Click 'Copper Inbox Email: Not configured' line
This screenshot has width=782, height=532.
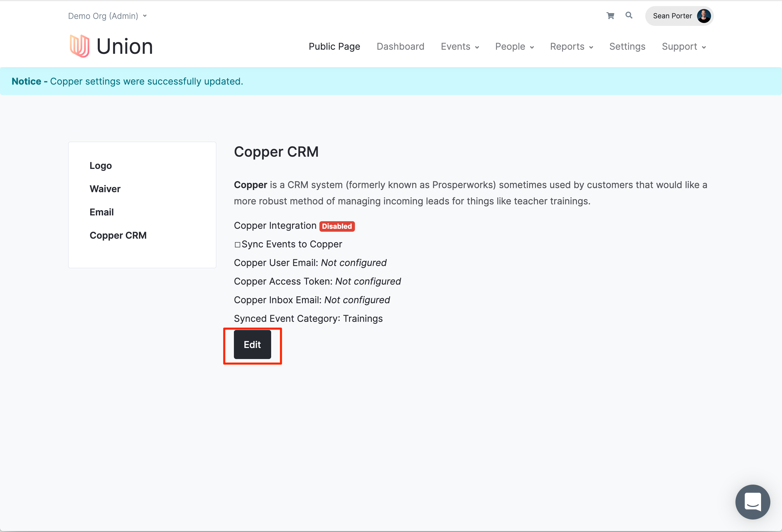point(312,300)
